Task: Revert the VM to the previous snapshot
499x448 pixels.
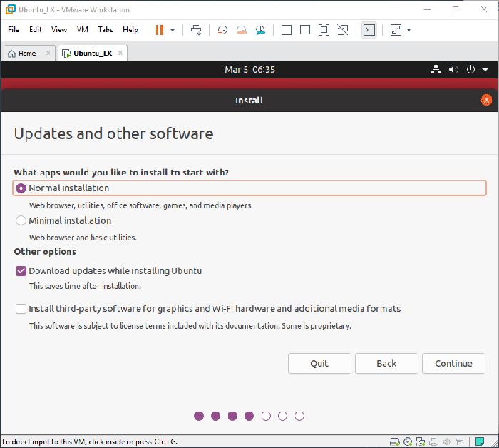Action: [242, 30]
